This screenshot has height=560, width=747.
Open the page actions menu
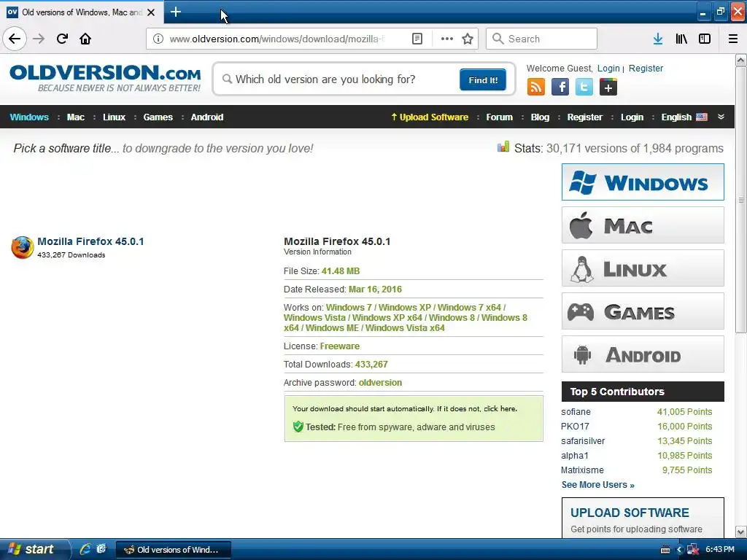pyautogui.click(x=447, y=39)
